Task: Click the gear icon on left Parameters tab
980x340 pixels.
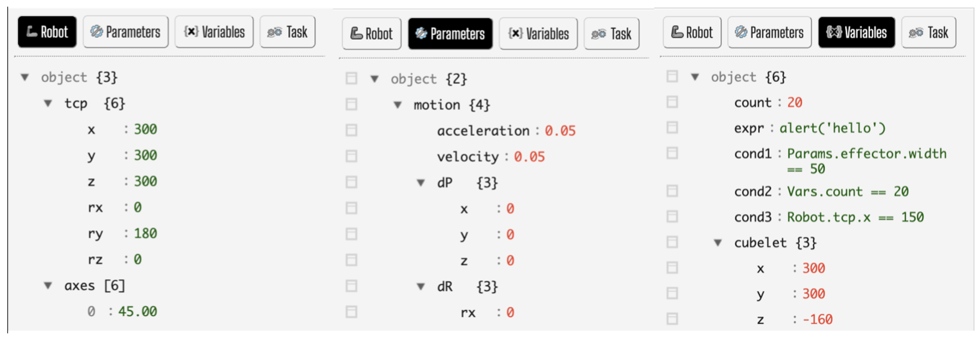Action: (x=96, y=32)
